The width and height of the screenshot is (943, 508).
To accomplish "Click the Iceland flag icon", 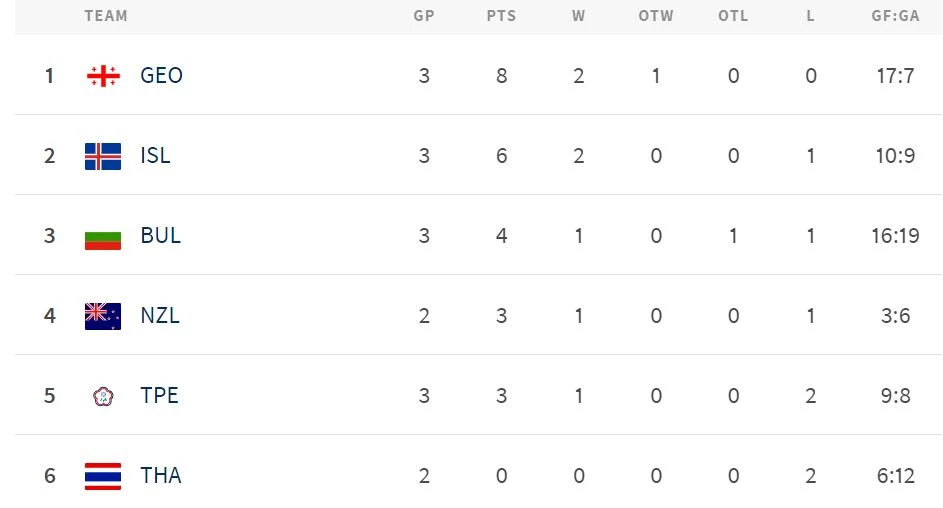I will coord(103,156).
